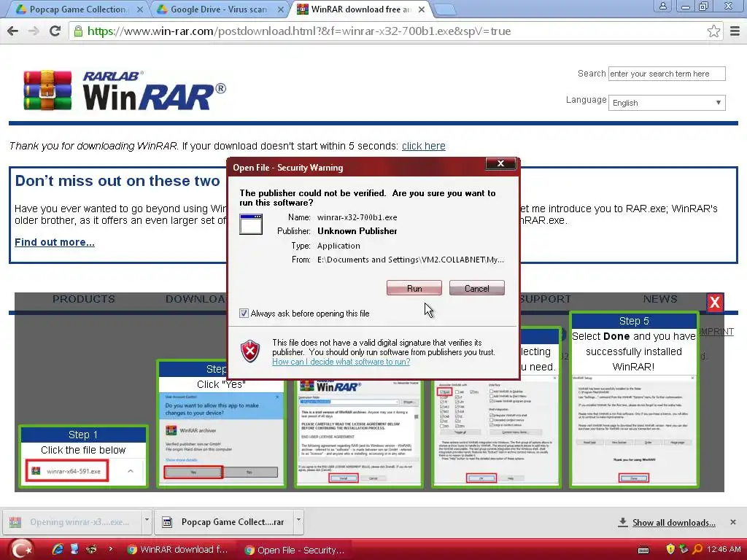Click the Run button in the security warning
Image resolution: width=747 pixels, height=560 pixels.
click(x=414, y=288)
